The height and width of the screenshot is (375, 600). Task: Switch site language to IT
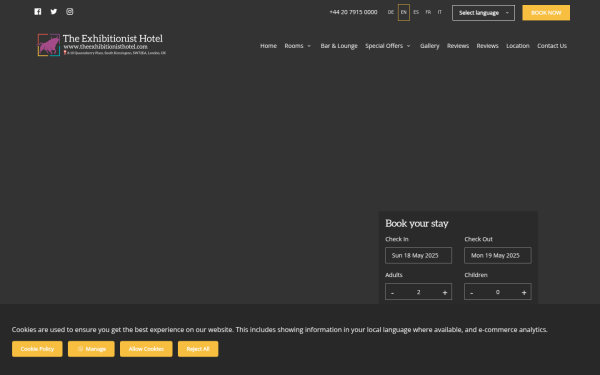coord(440,12)
